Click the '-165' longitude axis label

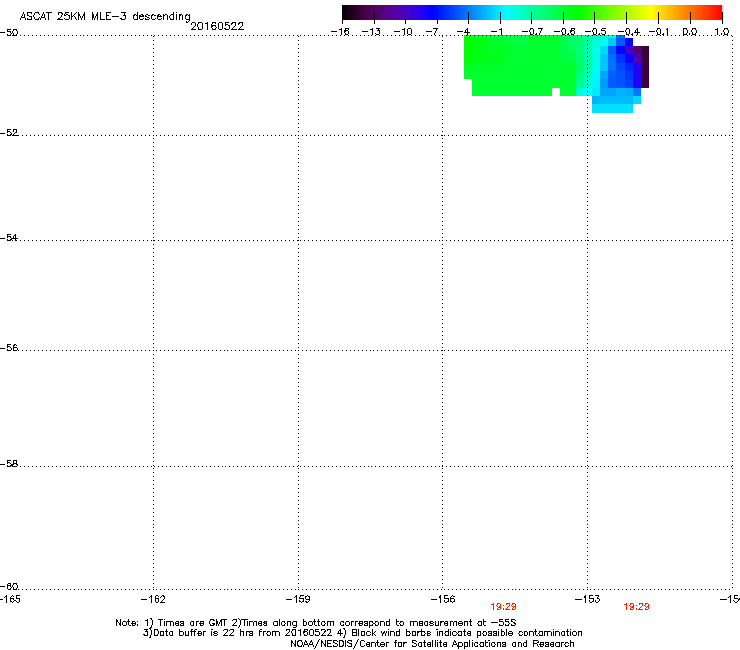coord(10,599)
